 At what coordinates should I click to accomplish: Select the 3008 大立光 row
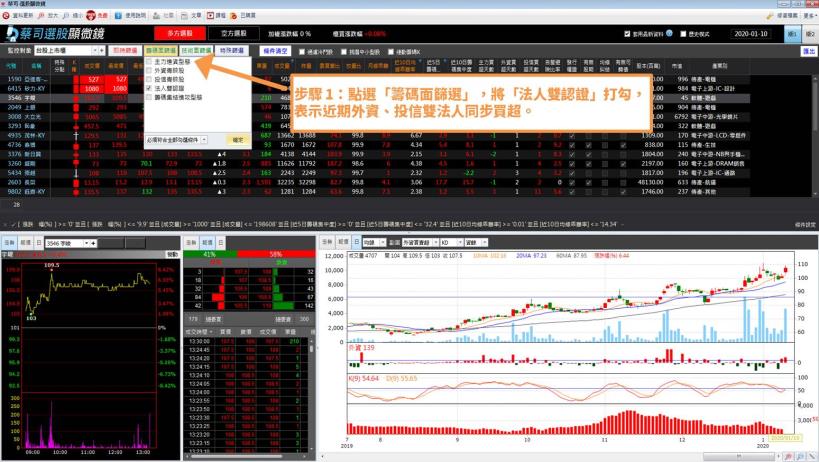(x=375, y=117)
